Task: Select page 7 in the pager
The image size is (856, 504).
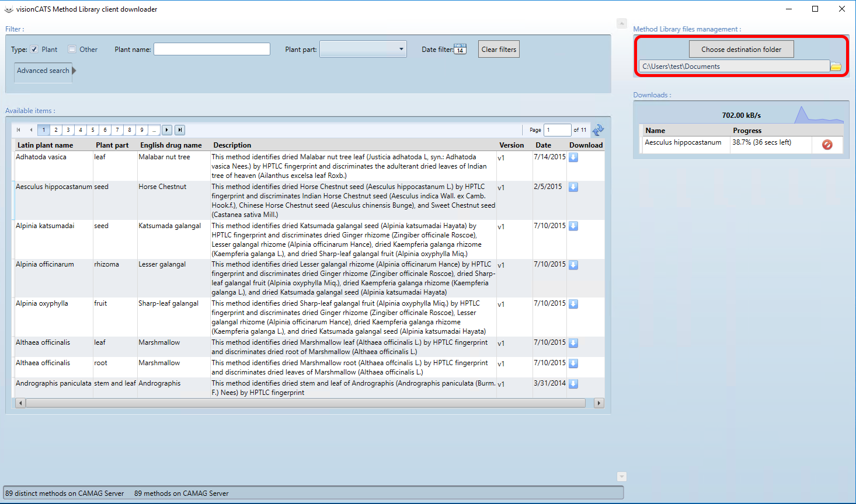Action: pyautogui.click(x=117, y=130)
